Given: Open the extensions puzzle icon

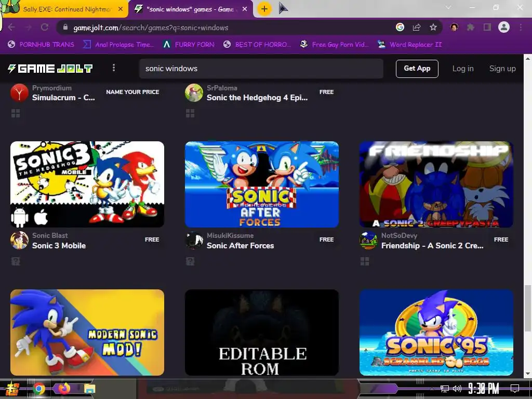Looking at the screenshot, I should pyautogui.click(x=471, y=27).
